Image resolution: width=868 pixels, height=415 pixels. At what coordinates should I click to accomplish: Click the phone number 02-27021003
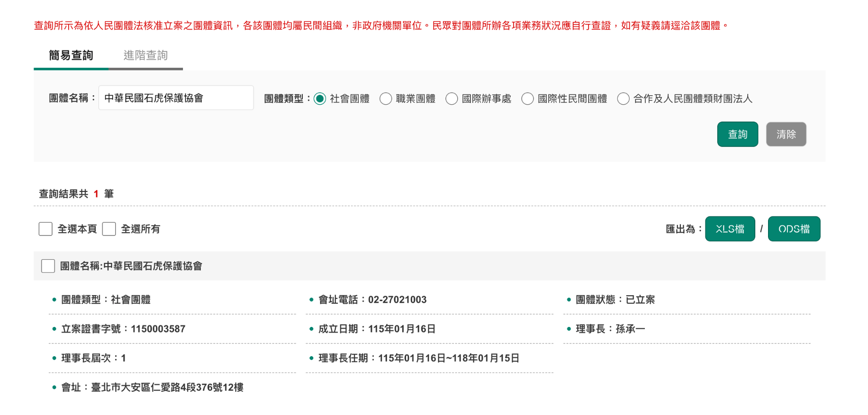click(x=397, y=300)
